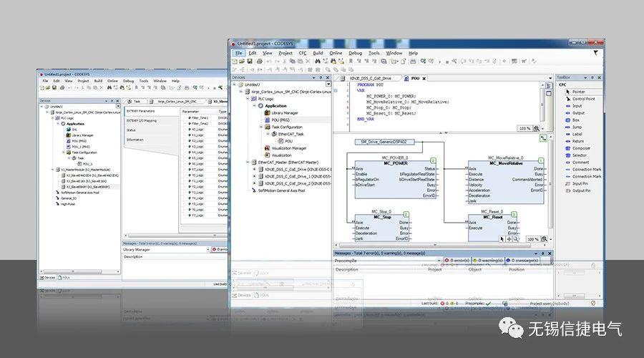Screen dimensions: 644x358
Task: Switch to the Task tab in back window
Action: 135,101
